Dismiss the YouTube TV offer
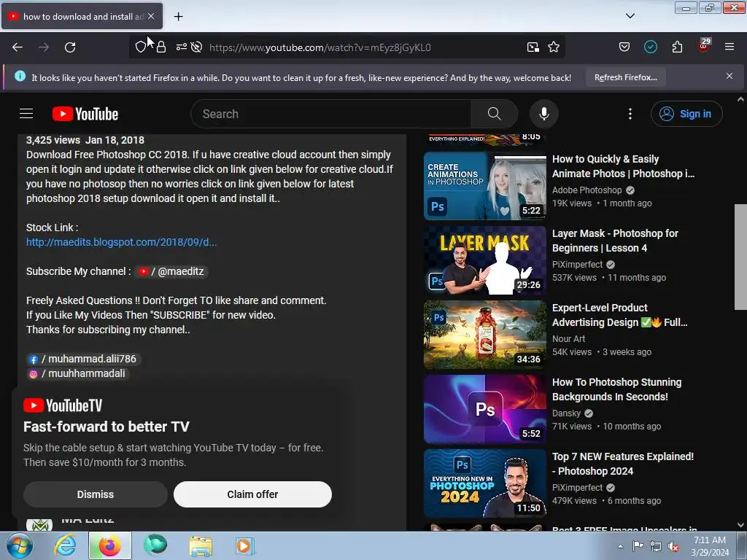Image resolution: width=747 pixels, height=560 pixels. click(x=96, y=494)
